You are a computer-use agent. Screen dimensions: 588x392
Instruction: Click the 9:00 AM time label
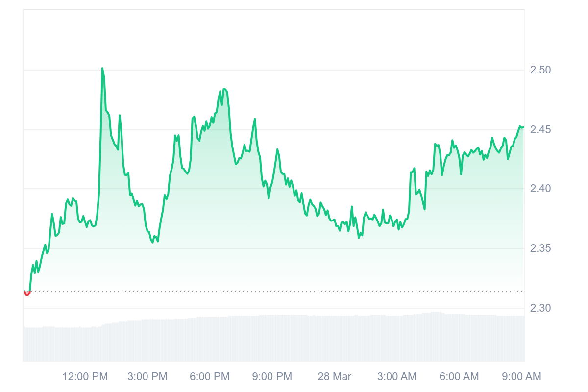click(x=521, y=377)
